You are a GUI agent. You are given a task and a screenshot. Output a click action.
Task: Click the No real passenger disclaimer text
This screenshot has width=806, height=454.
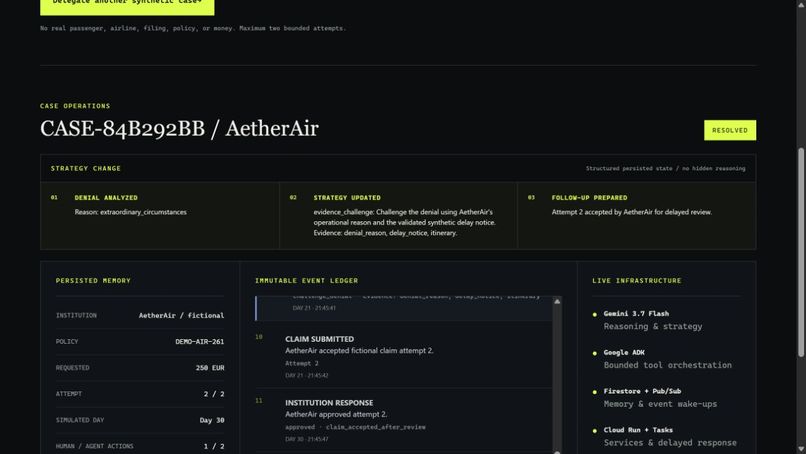click(193, 28)
